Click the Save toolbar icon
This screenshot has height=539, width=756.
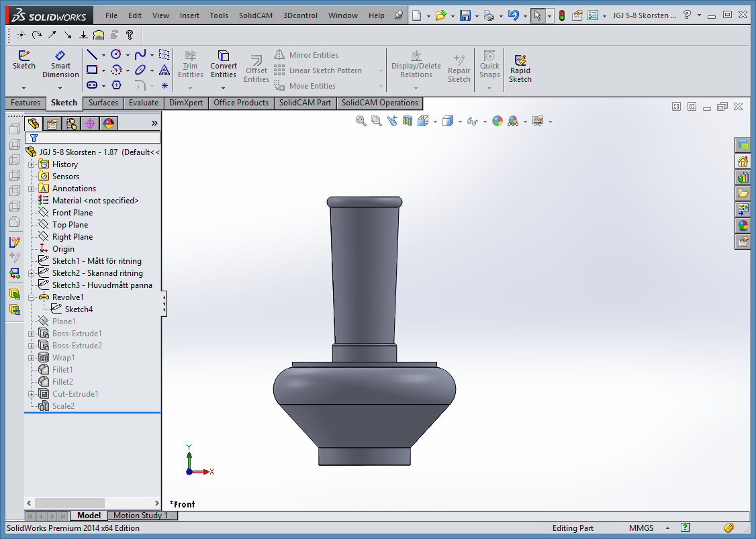pos(465,15)
